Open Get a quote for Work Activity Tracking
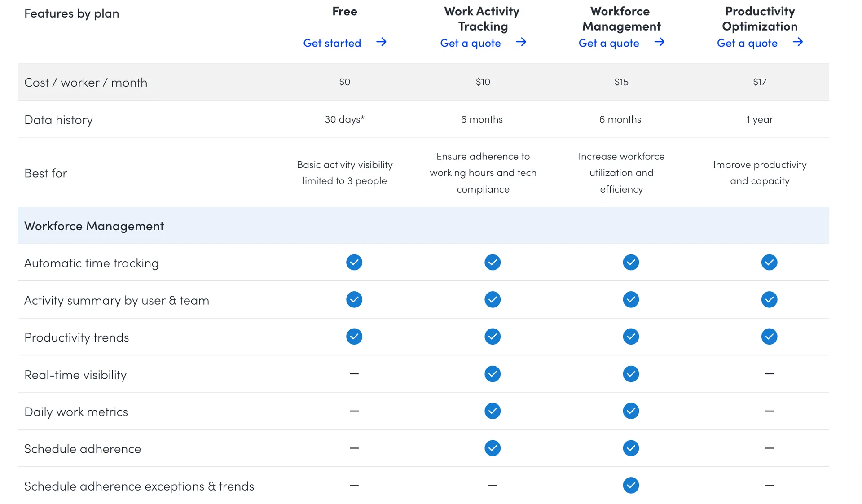 [x=470, y=43]
